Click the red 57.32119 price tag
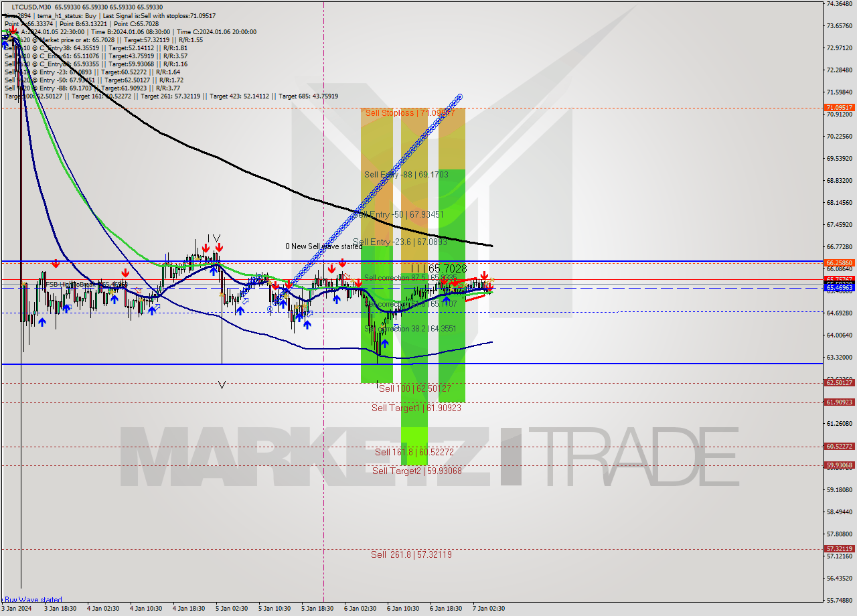Image resolution: width=857 pixels, height=616 pixels. [840, 548]
